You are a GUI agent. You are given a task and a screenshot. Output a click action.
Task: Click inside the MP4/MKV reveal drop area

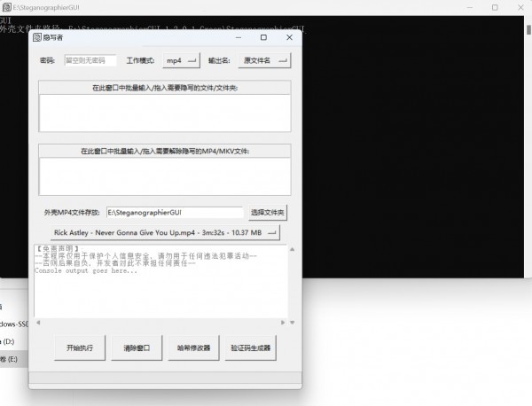165,176
